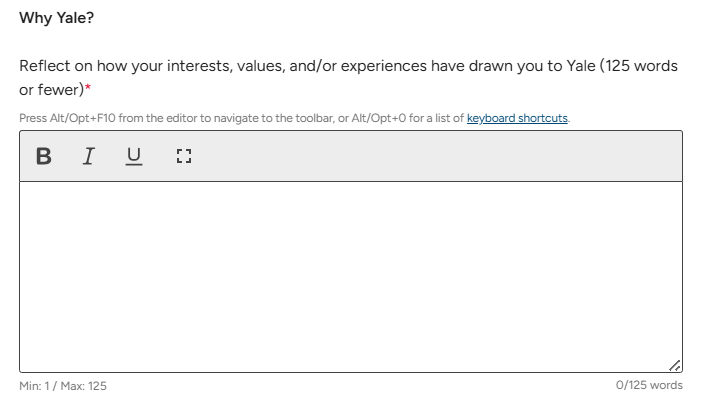This screenshot has width=707, height=402.
Task: Toggle bold formatting in the editor
Action: (x=44, y=156)
